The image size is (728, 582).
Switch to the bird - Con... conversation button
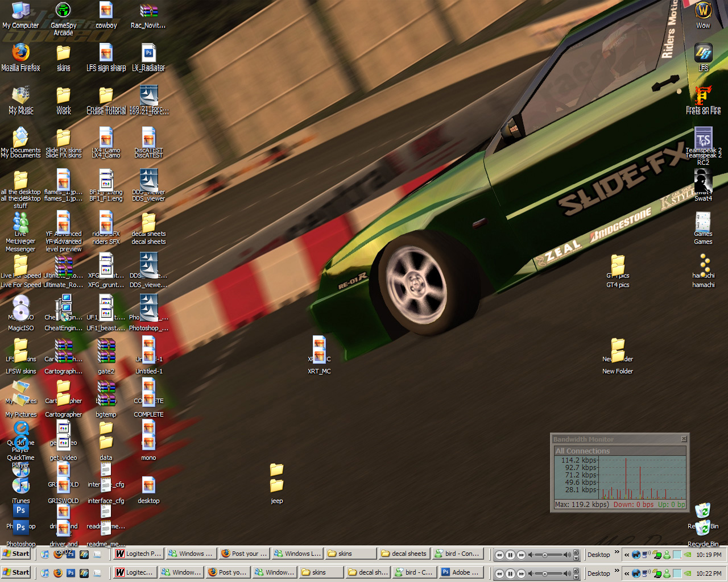(x=457, y=554)
